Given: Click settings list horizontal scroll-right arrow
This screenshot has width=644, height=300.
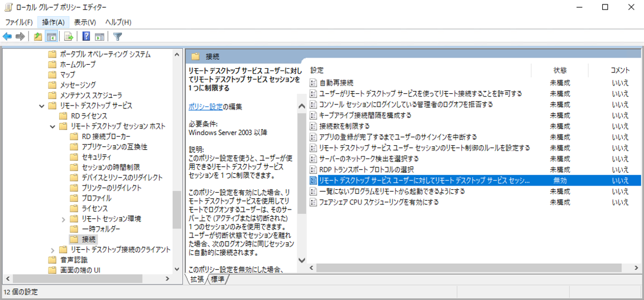Looking at the screenshot, I should point(637,268).
